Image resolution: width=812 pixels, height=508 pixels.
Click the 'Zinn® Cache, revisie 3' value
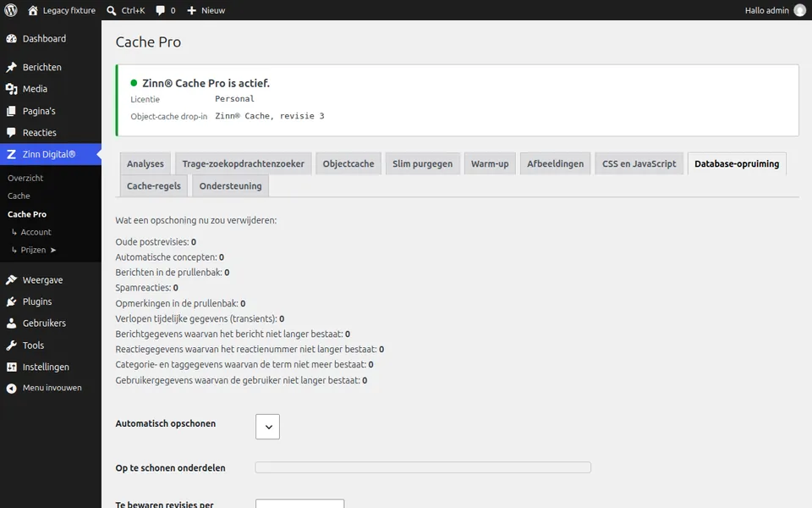point(270,116)
